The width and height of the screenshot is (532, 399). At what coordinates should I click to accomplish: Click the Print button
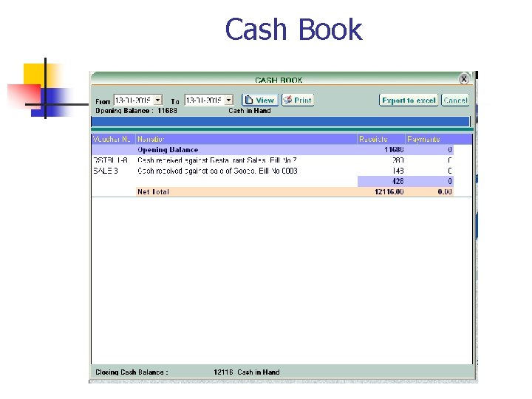click(298, 100)
